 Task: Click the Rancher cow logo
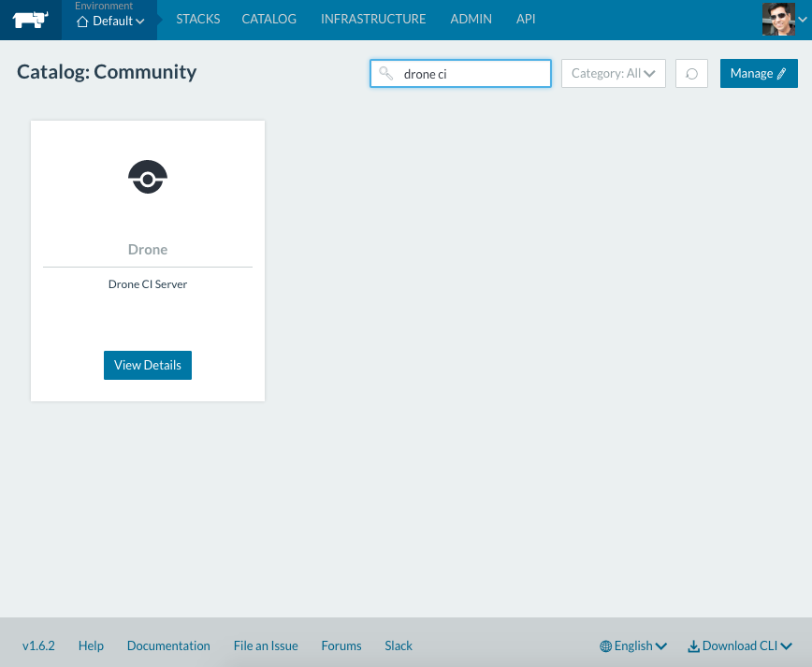(x=31, y=20)
